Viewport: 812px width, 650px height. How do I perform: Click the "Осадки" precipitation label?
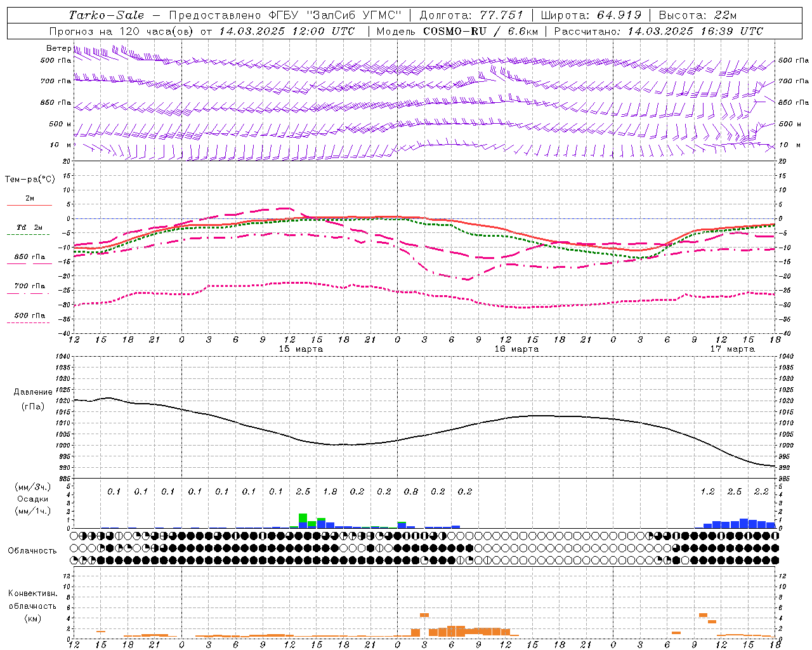pos(32,499)
